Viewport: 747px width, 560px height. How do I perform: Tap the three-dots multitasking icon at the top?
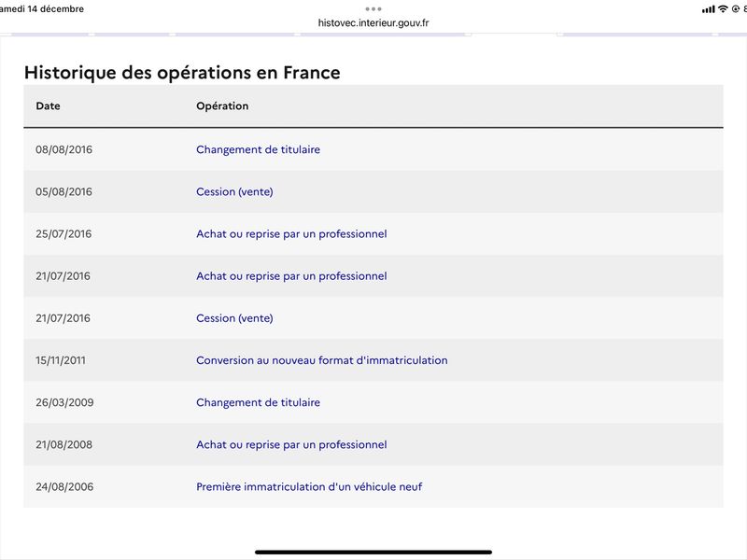(373, 9)
